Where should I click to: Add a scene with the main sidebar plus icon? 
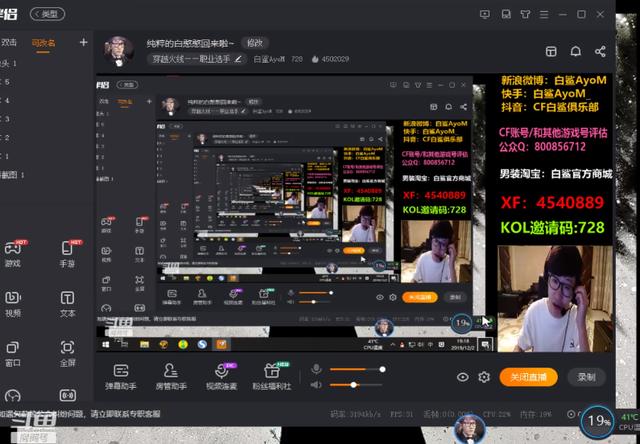(84, 42)
